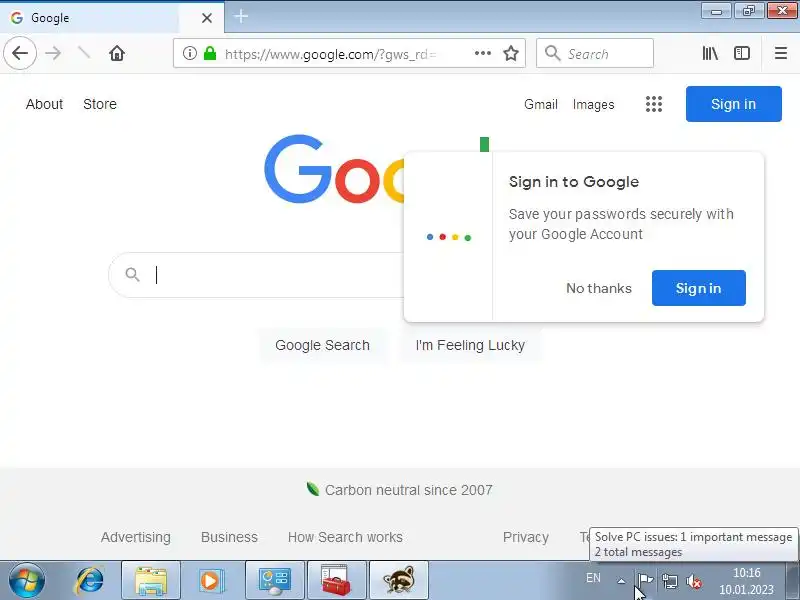Open the Privacy footer link
This screenshot has width=800, height=600.
[526, 537]
